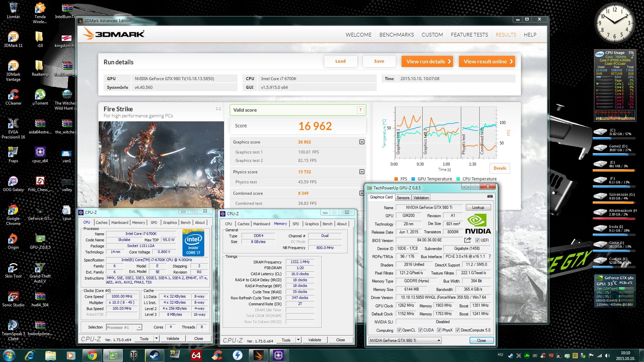Screen dimensions: 644x362
Task: Switch to FEATURE TESTS in 3DMark
Action: coord(469,35)
